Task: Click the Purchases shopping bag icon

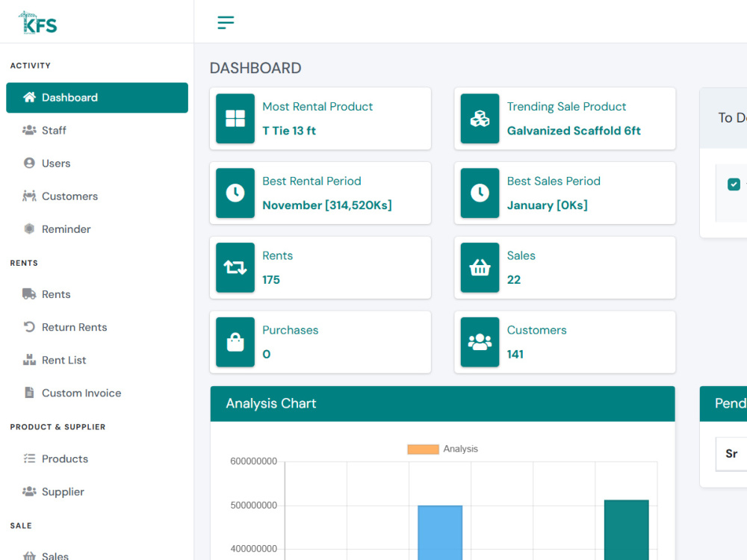Action: (x=235, y=342)
